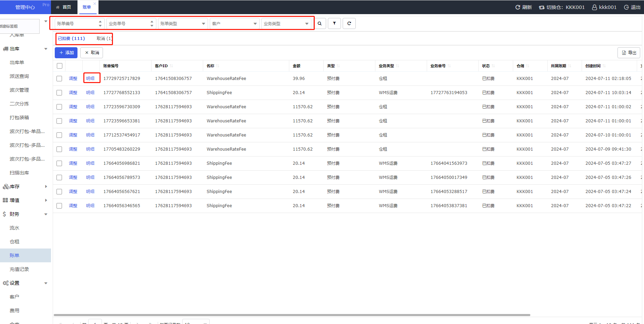
Task: Check the row for bill 17723596653381
Action: point(59,121)
